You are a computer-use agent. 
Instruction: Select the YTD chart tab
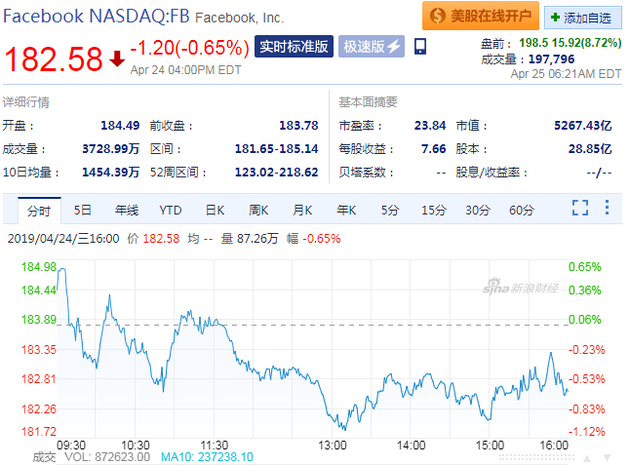tap(170, 210)
